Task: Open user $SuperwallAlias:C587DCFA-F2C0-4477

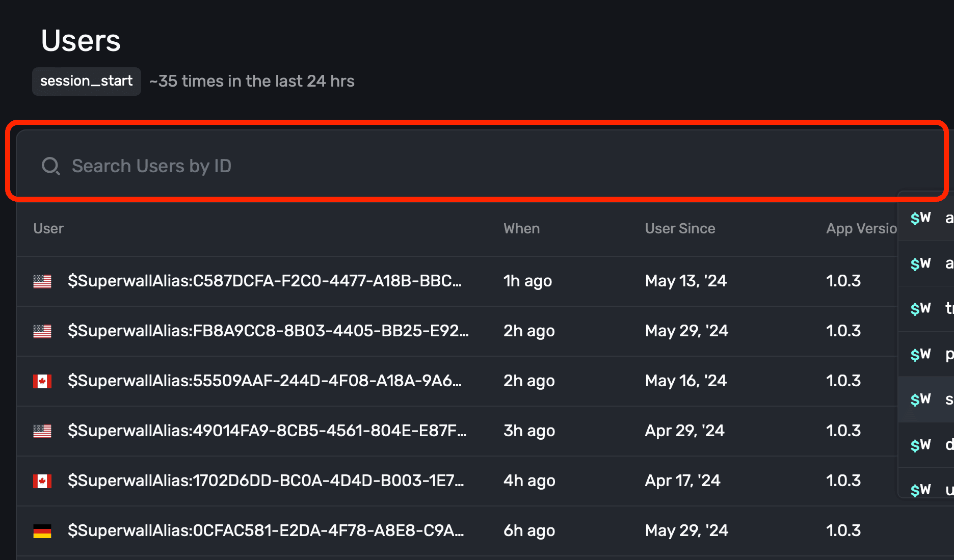Action: (265, 281)
